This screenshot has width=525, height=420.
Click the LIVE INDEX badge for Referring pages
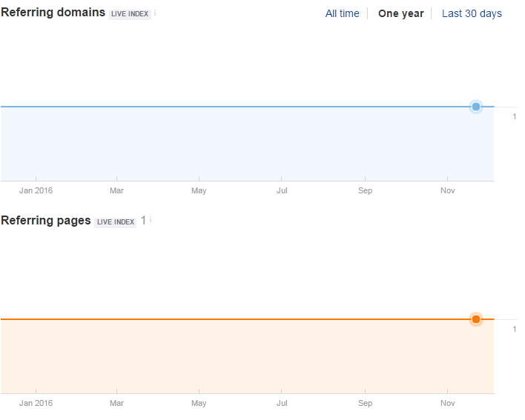click(x=116, y=221)
